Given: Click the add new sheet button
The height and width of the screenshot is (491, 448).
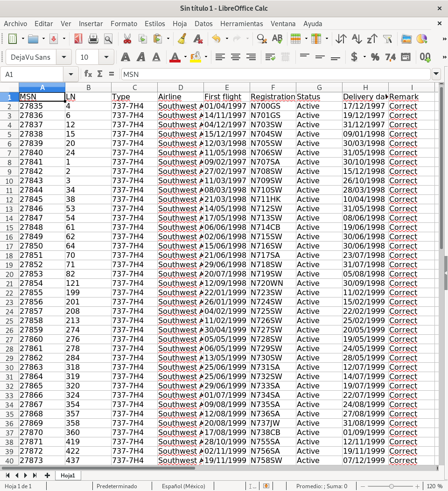Looking at the screenshot, I should (x=47, y=475).
